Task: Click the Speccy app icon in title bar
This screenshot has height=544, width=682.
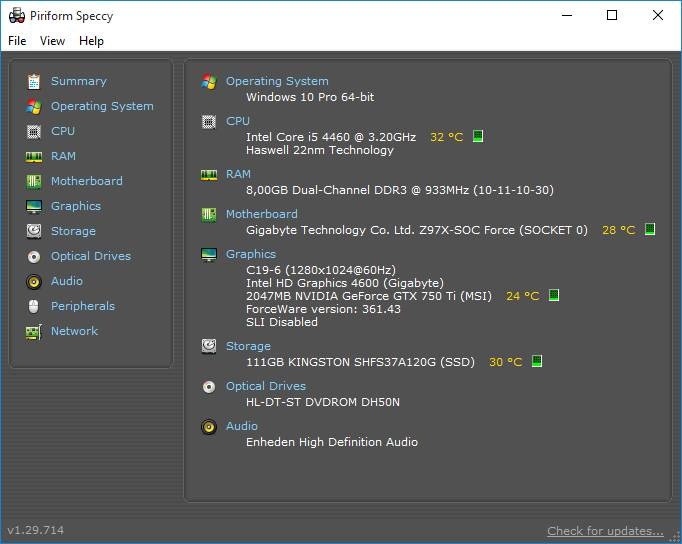Action: click(x=17, y=16)
